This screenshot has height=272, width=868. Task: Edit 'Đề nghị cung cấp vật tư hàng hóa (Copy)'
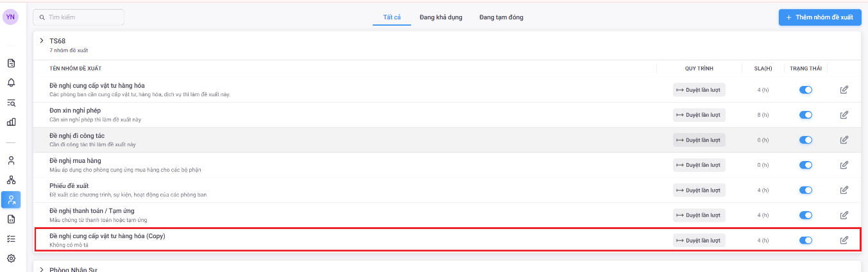[844, 241]
